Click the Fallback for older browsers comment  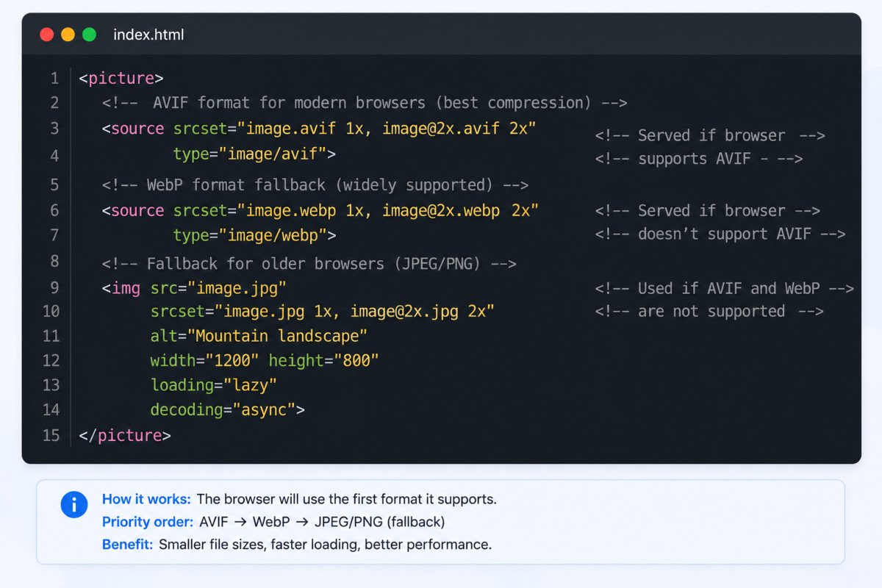click(x=309, y=263)
